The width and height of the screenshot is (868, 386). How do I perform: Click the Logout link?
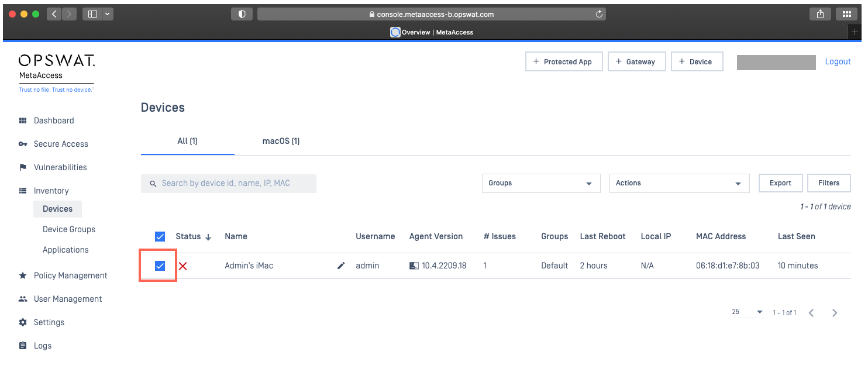[x=838, y=61]
